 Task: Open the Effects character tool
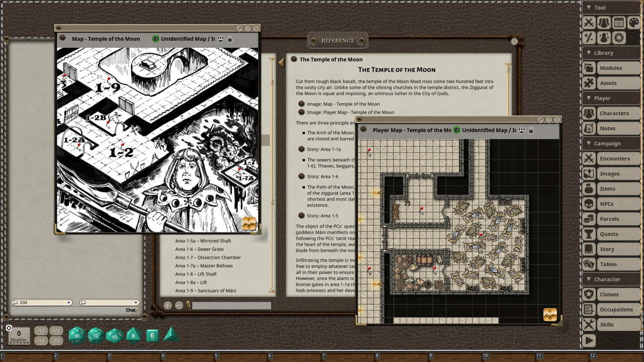604,37
